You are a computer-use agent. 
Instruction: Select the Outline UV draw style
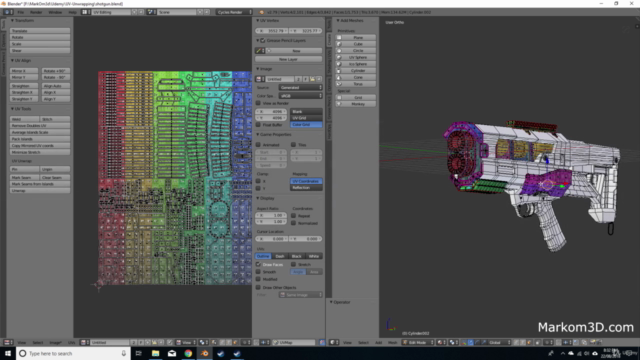click(x=263, y=256)
